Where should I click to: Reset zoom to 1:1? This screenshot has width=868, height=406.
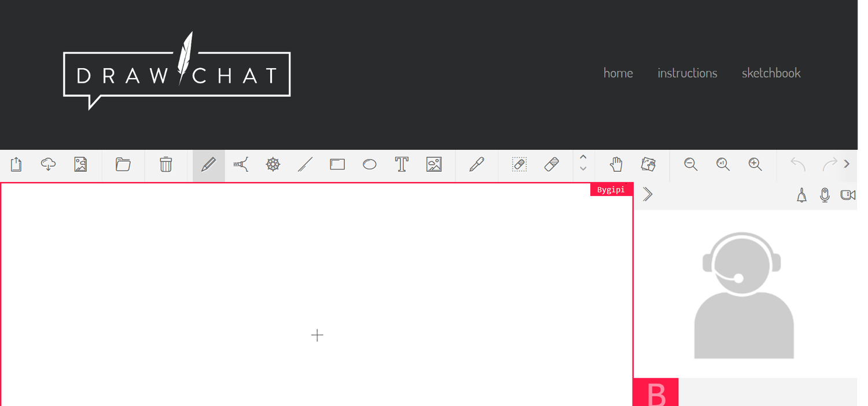pyautogui.click(x=723, y=165)
